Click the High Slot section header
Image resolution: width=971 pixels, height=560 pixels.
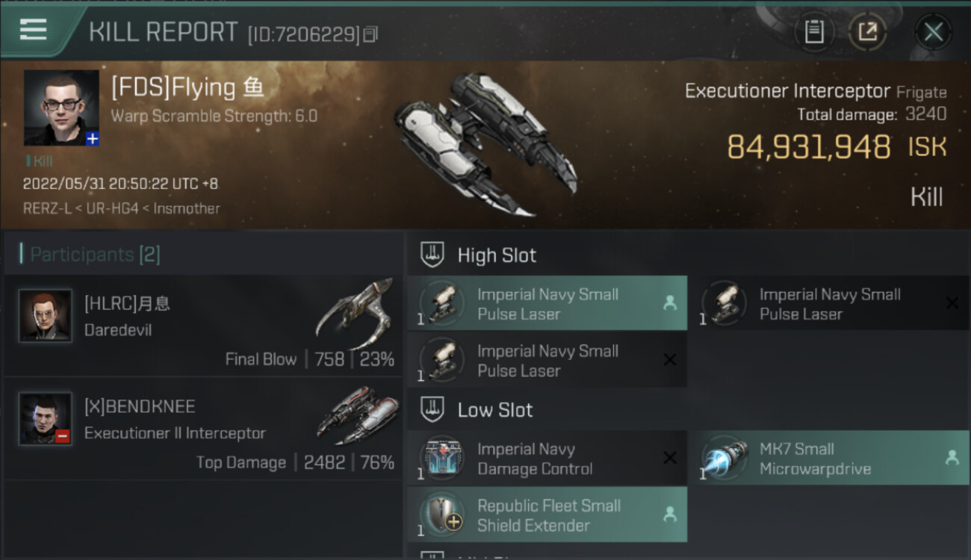point(497,255)
